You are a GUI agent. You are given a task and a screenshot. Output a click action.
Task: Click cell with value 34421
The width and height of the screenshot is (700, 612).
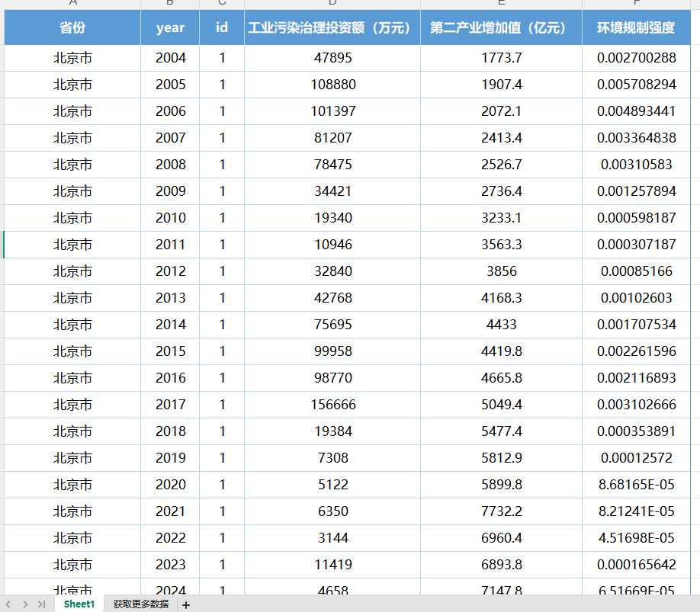pyautogui.click(x=332, y=191)
